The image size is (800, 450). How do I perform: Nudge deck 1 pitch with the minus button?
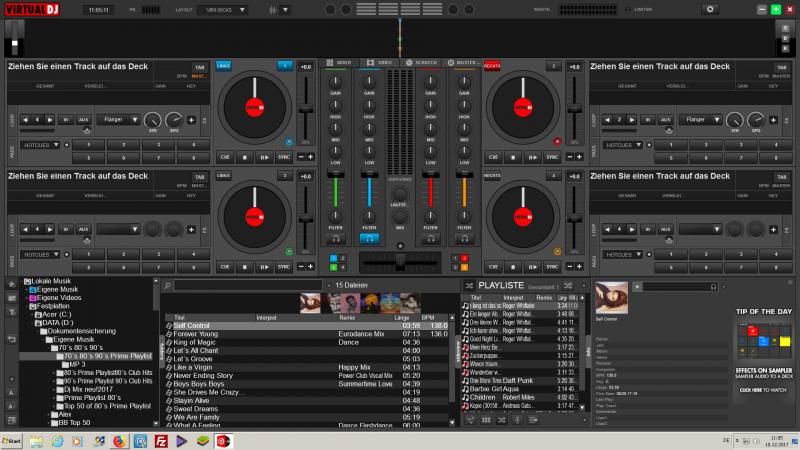(x=301, y=157)
